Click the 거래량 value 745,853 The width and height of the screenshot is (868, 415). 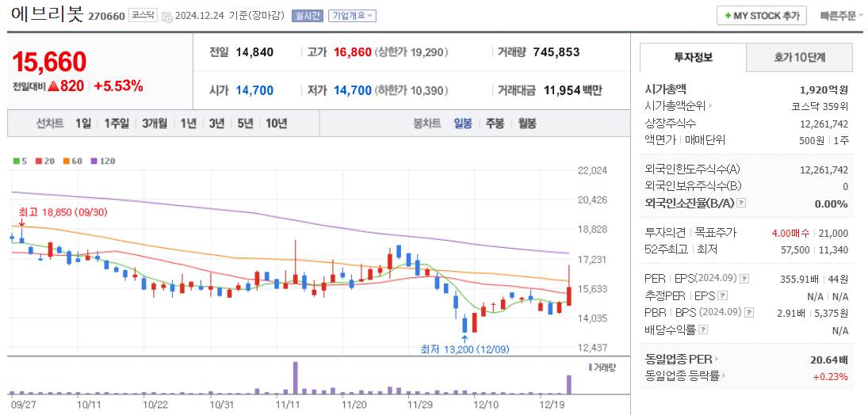coord(556,52)
